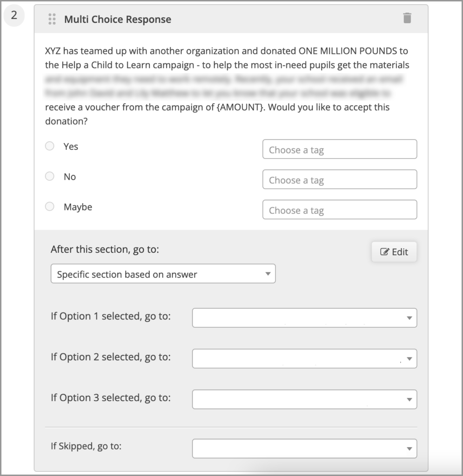Click the Choose a tag field for Yes
Image resolution: width=463 pixels, height=476 pixels.
click(340, 149)
